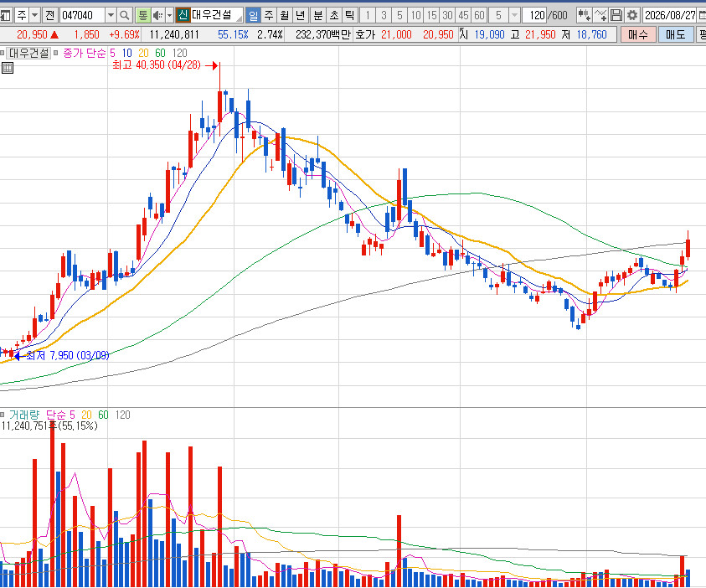The height and width of the screenshot is (588, 706).
Task: Toggle the checkbox before 종가 단순 legend
Action: (56, 53)
